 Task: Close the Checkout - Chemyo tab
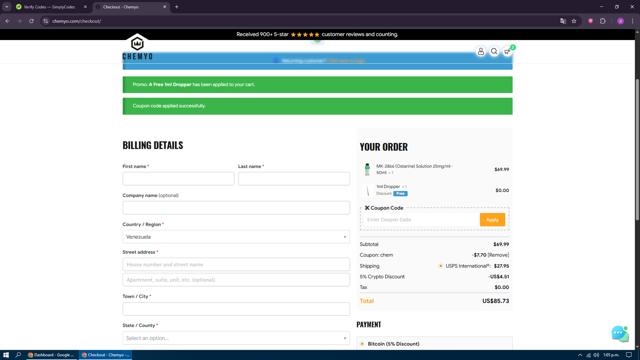coord(164,7)
